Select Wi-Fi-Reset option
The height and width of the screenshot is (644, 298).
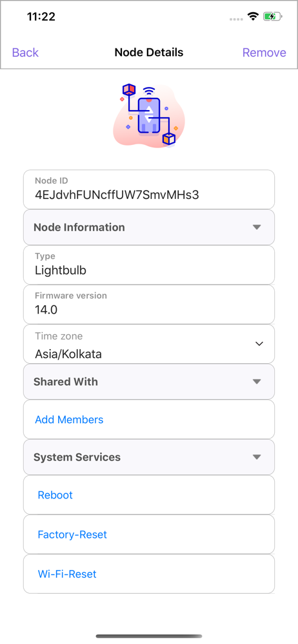(67, 574)
